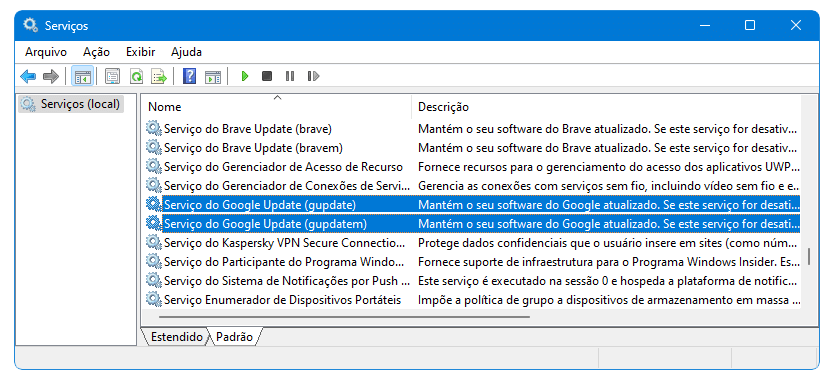This screenshot has width=829, height=386.
Task: Click the Serviços title bar gear icon
Action: pyautogui.click(x=31, y=25)
